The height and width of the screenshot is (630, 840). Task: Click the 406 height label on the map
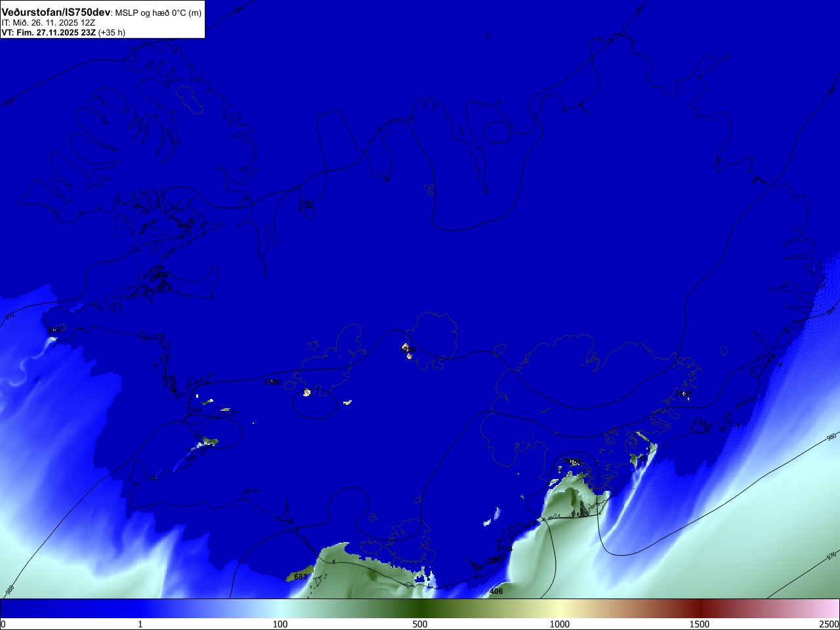(x=496, y=591)
